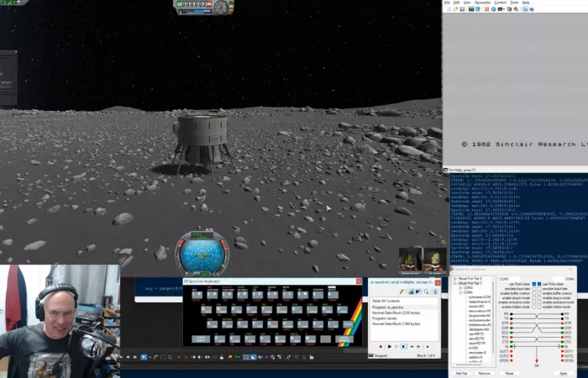Enable left 'enable buffer overrun' checkbox
Screen dimensions: 588x378
point(534,293)
